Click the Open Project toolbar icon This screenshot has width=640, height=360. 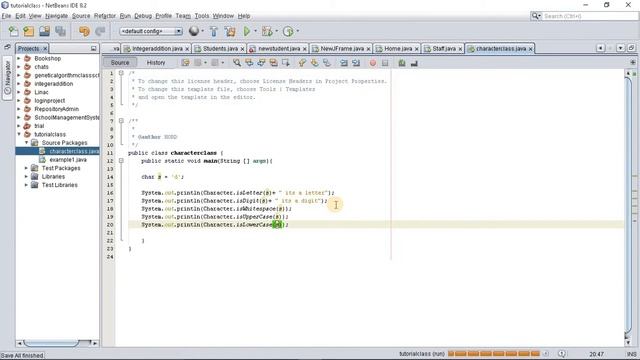[x=44, y=31]
